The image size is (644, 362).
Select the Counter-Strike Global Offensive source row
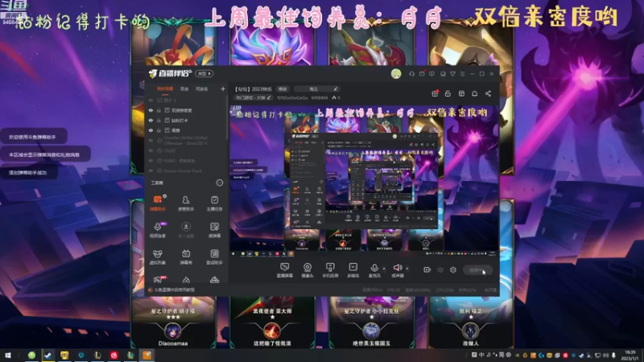[187, 140]
